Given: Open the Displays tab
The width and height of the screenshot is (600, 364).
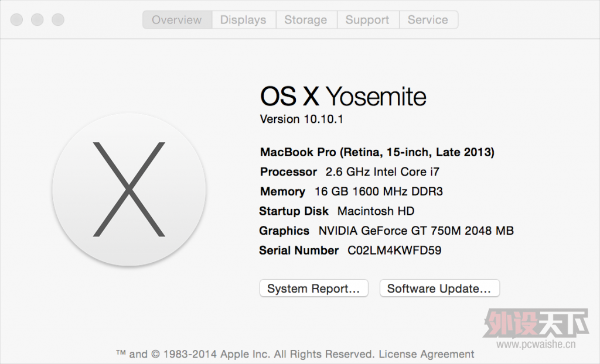Looking at the screenshot, I should [243, 19].
